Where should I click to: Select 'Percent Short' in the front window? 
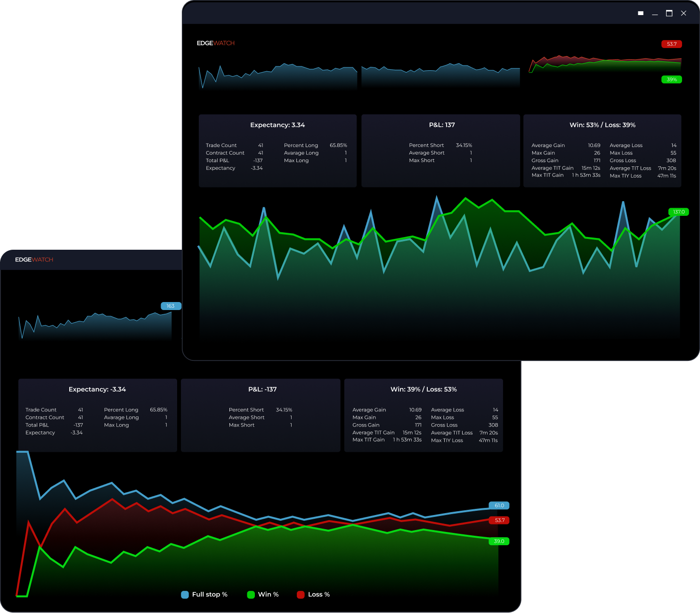coord(426,146)
